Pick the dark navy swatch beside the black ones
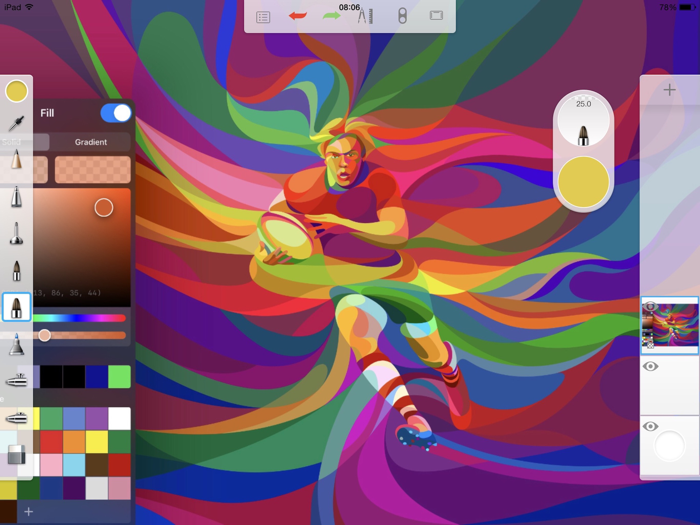The width and height of the screenshot is (700, 525). (x=97, y=377)
